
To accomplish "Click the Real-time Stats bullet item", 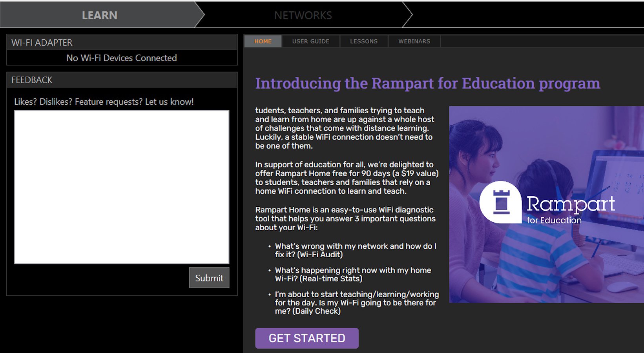I will point(353,274).
